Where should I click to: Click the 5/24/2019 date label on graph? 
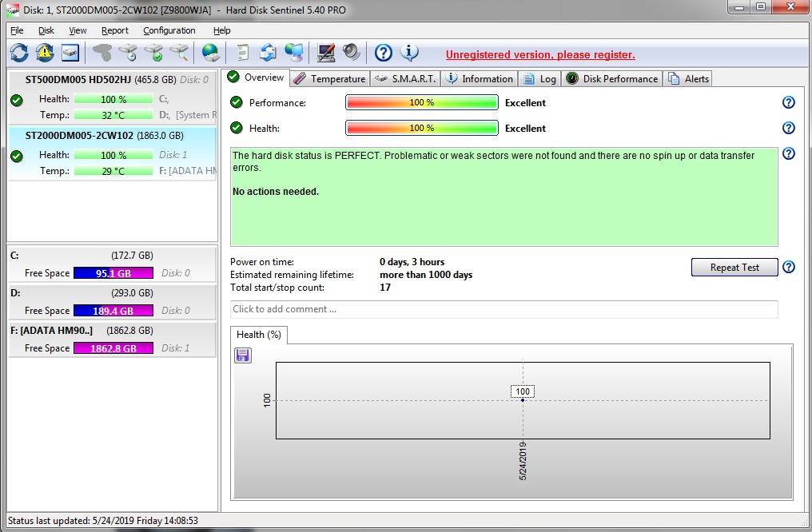pos(523,461)
